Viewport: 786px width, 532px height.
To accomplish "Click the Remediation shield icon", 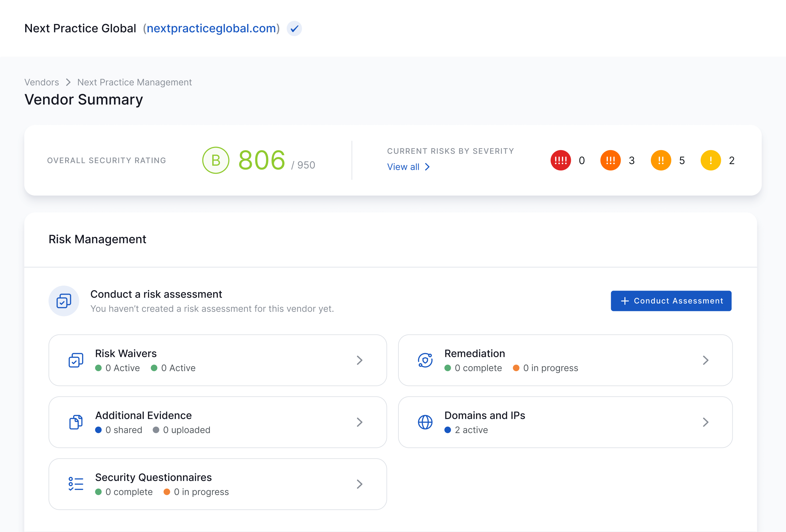I will tap(425, 360).
